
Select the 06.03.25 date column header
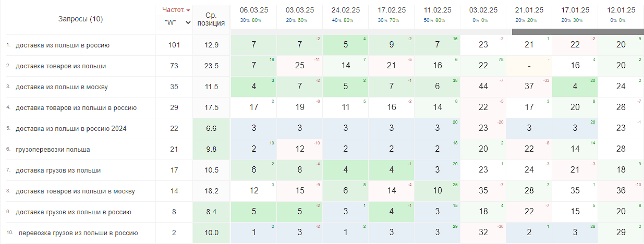click(x=254, y=10)
